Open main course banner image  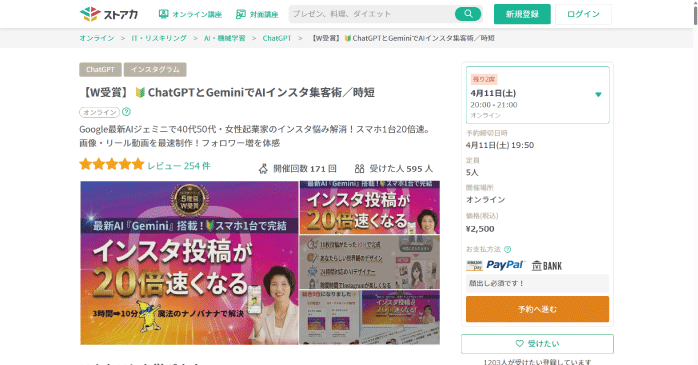tap(189, 263)
